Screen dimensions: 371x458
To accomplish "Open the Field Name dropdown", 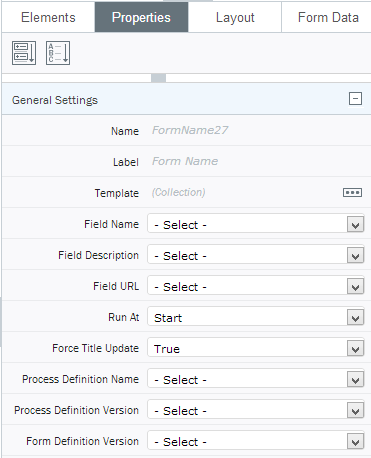I will tap(256, 224).
